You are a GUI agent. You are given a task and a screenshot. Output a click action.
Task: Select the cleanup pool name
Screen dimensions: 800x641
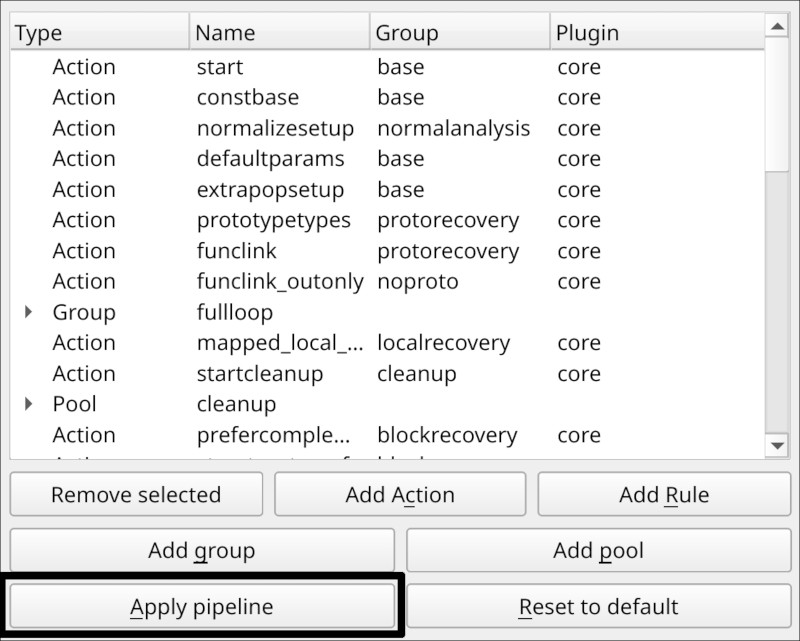pos(236,404)
